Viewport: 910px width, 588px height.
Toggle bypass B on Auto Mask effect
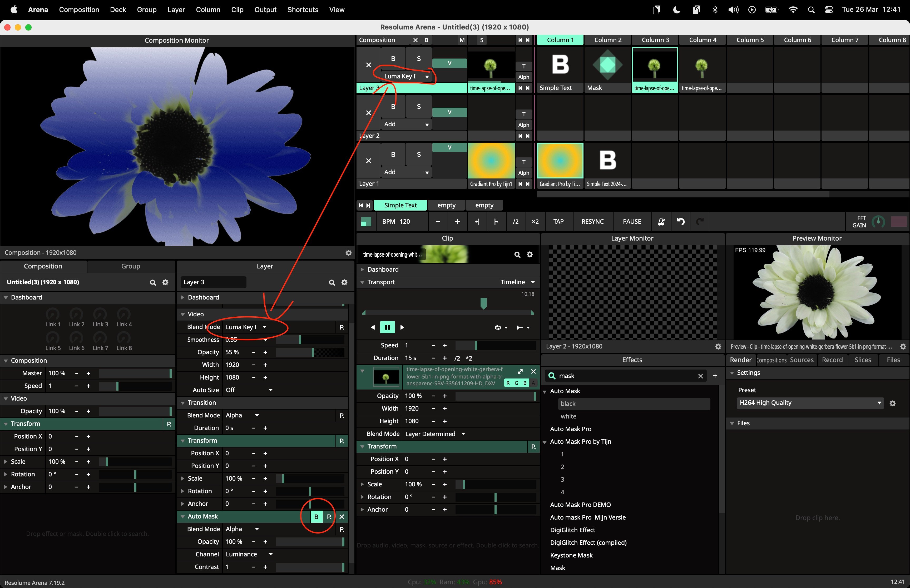(x=316, y=517)
